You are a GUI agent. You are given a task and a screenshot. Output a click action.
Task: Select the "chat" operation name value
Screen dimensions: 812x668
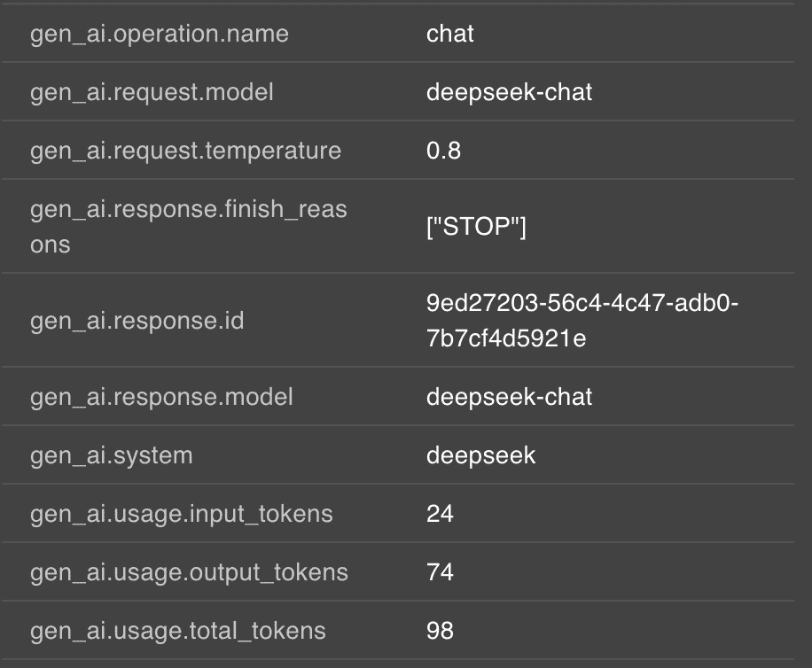[x=450, y=34]
